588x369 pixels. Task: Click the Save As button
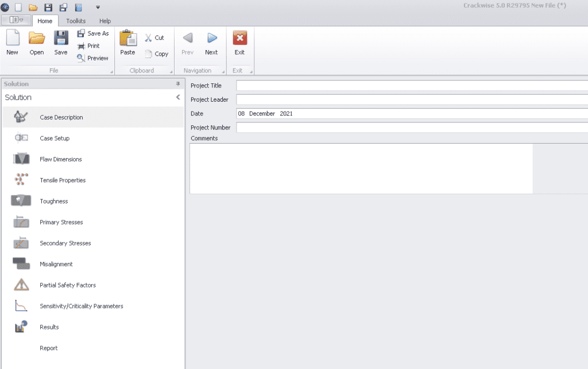click(93, 33)
